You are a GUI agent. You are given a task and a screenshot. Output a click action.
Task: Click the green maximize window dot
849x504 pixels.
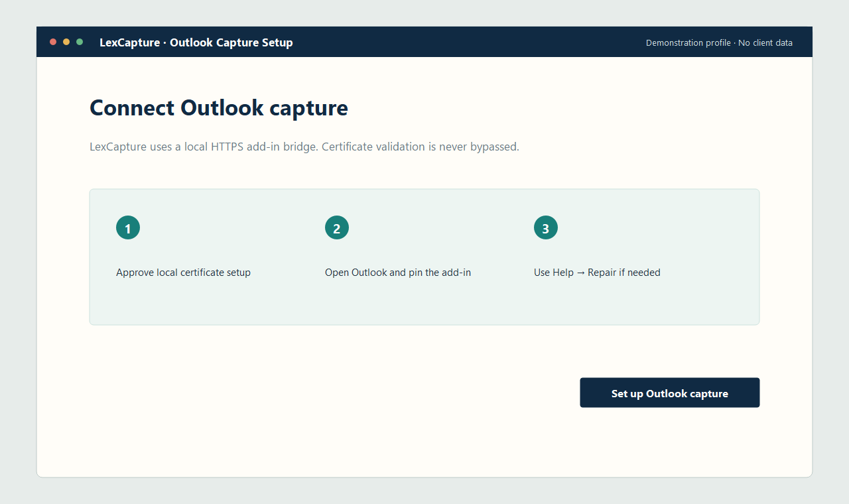(x=80, y=42)
